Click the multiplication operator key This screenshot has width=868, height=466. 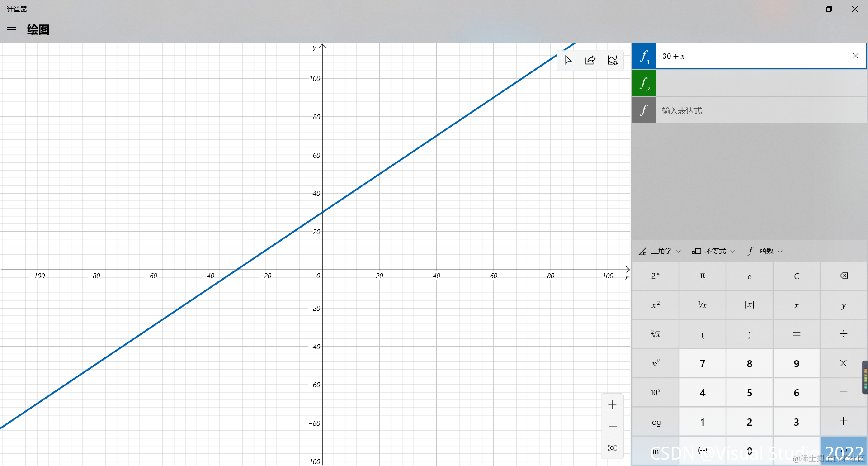[844, 363]
